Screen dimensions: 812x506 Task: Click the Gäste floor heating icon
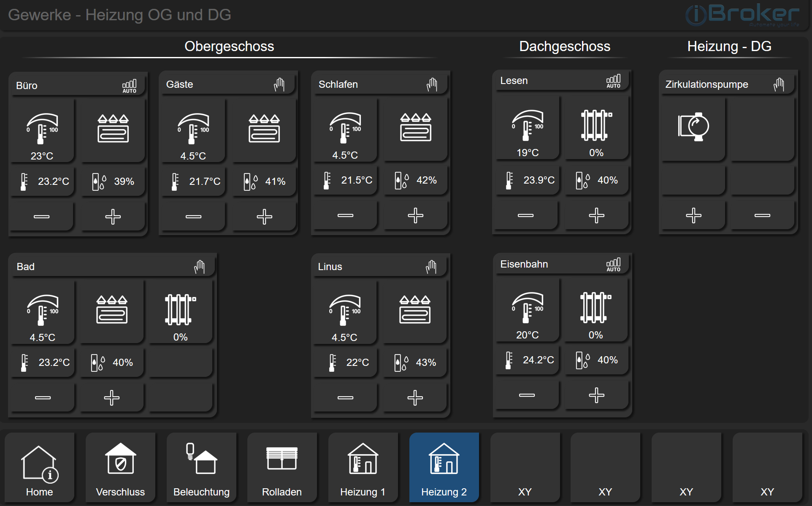pos(264,129)
